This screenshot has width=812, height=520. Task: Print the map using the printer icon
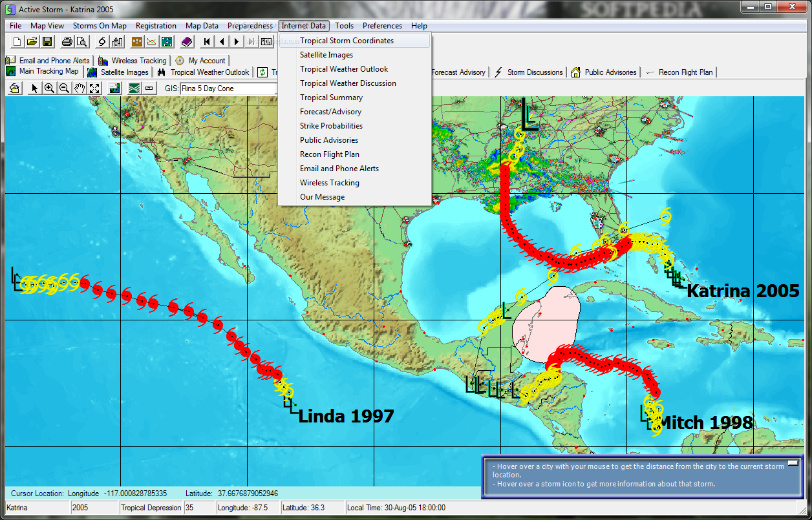(x=67, y=42)
